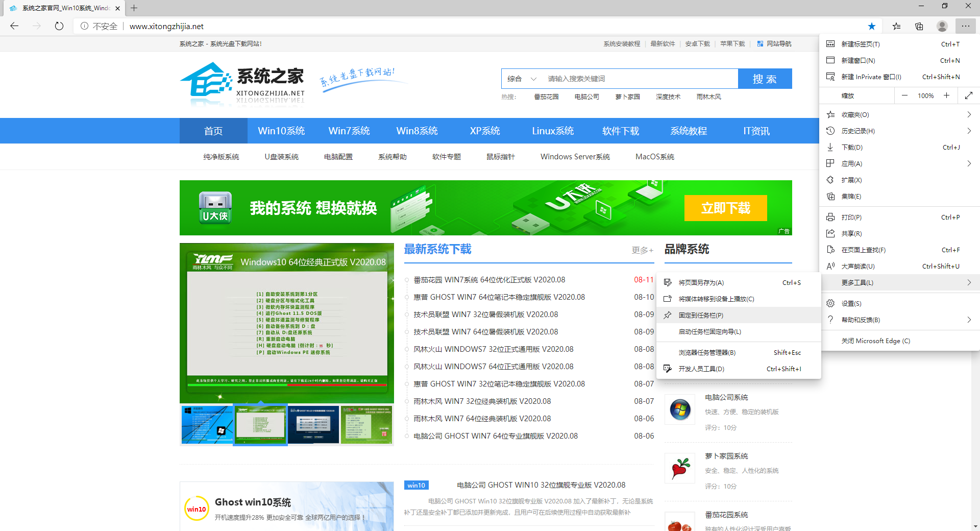Open the 综合 search category dropdown
The height and width of the screenshot is (531, 980).
pyautogui.click(x=521, y=79)
